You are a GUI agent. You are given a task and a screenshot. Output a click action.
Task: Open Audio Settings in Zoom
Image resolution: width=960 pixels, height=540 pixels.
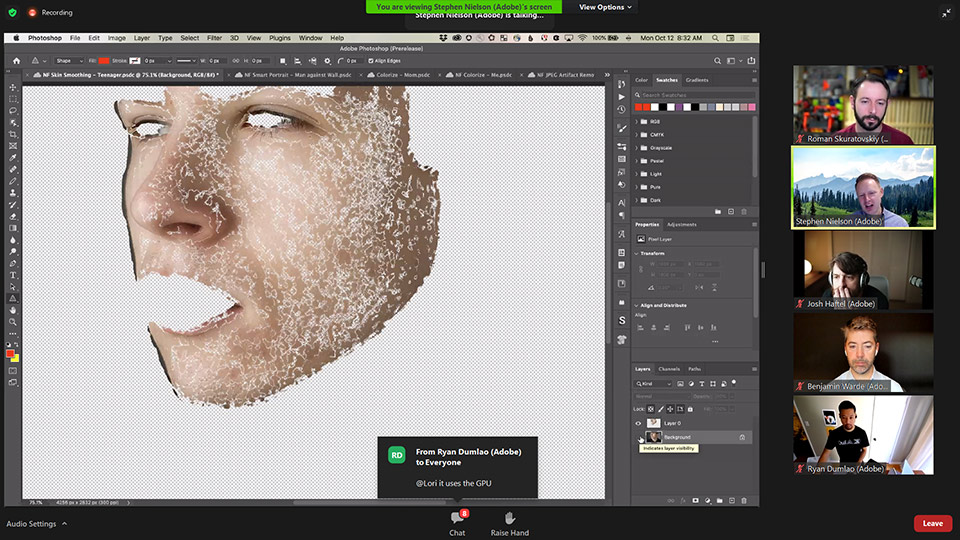point(31,524)
